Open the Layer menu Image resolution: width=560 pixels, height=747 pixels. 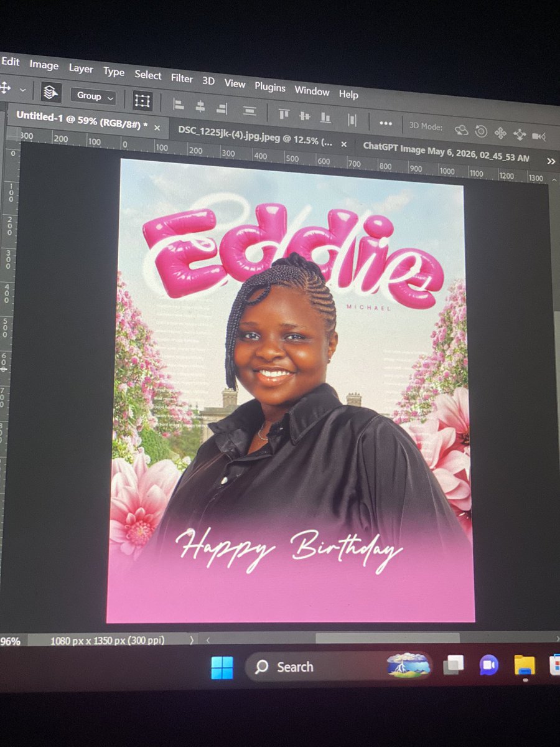coord(81,68)
